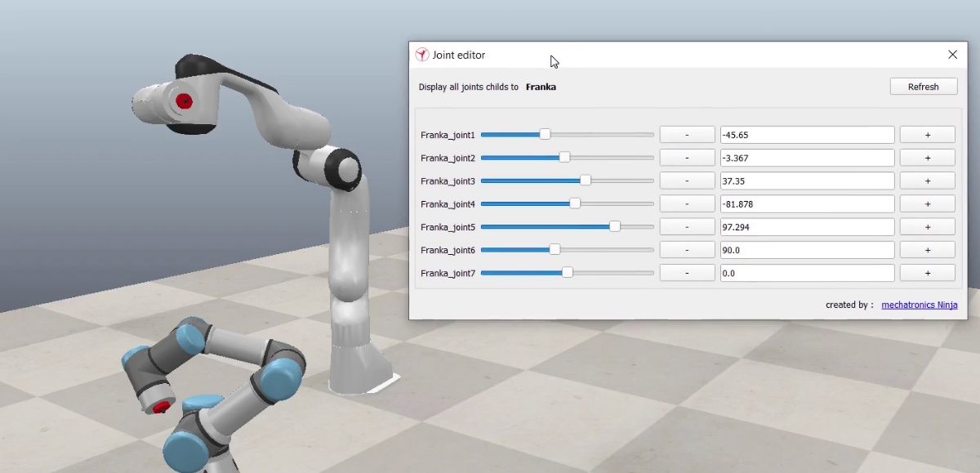This screenshot has height=473, width=980.
Task: Click the Franka_joint2 value field showing -3.367
Action: tap(807, 158)
